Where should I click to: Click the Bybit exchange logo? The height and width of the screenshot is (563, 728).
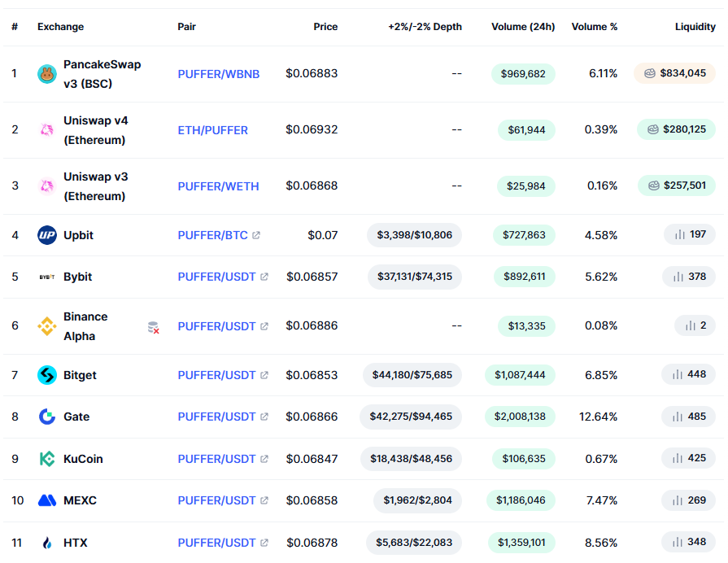coord(47,277)
